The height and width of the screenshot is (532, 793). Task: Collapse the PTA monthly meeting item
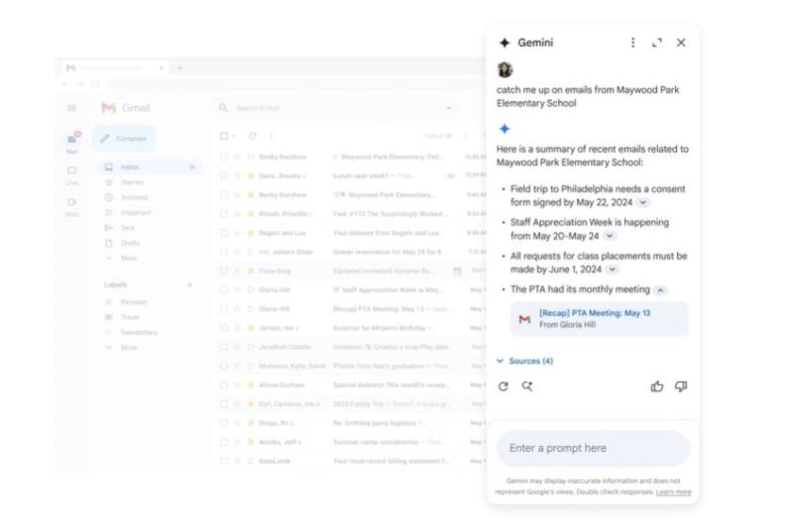[x=661, y=290]
